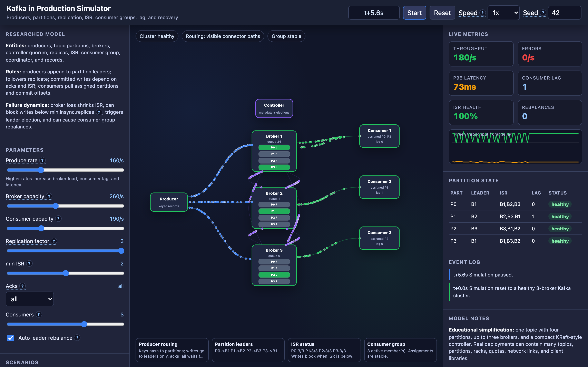
Task: Click the Start button
Action: (x=414, y=13)
